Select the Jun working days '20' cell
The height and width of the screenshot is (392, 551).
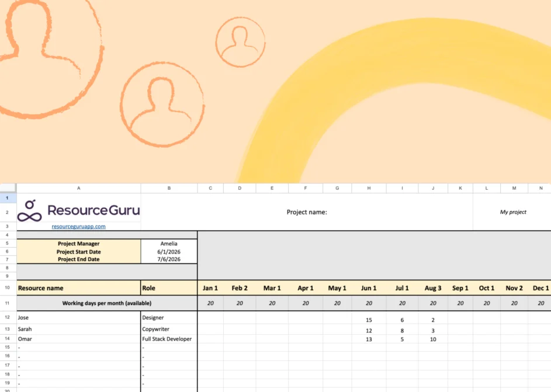click(369, 303)
